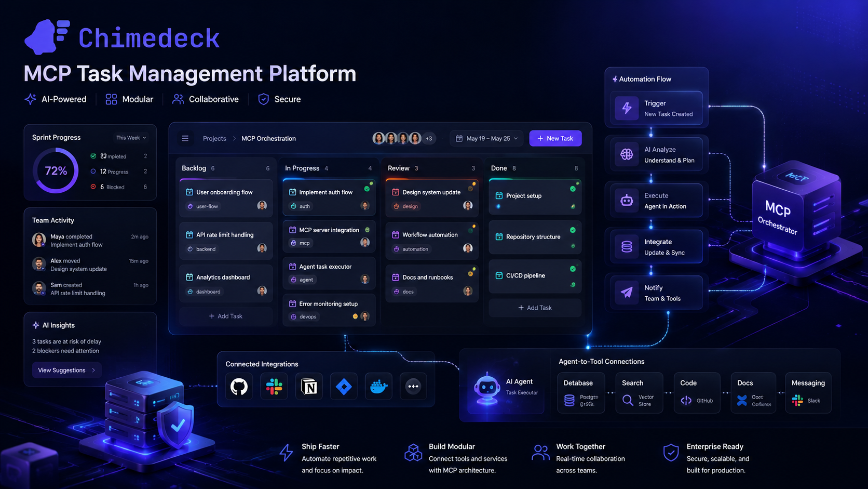
Task: Toggle Project setup task completion check
Action: tap(573, 189)
